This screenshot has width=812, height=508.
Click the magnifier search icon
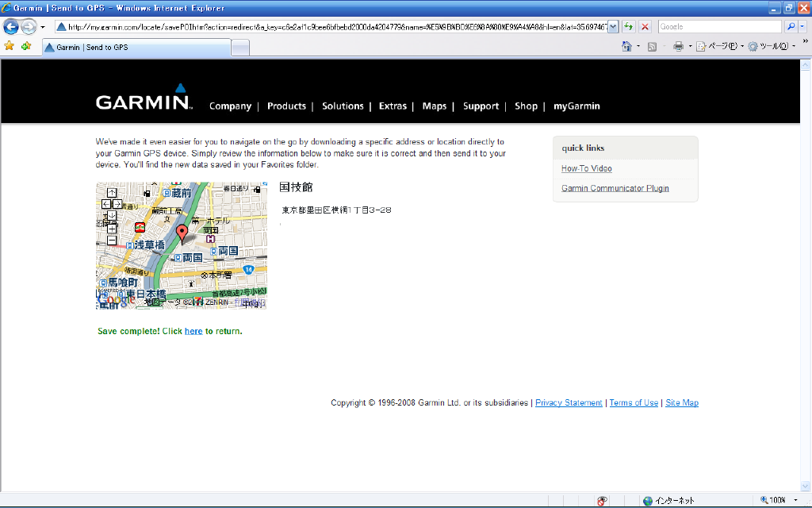tap(791, 27)
